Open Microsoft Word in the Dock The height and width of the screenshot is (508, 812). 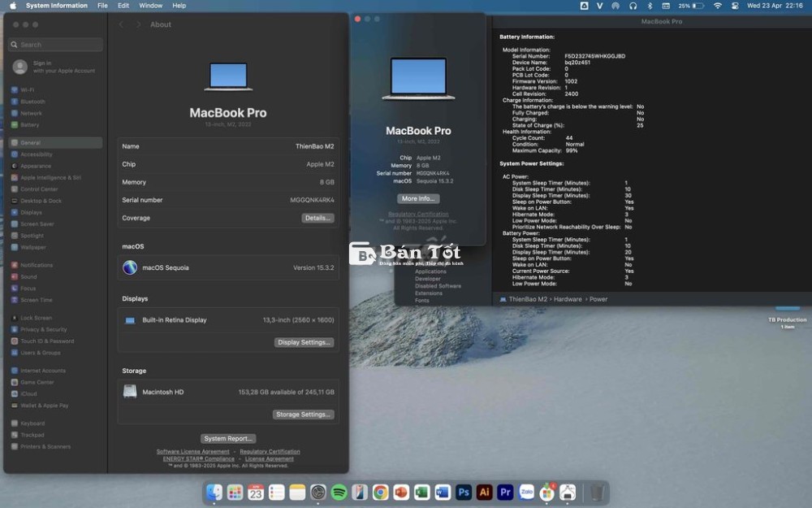[x=443, y=492]
